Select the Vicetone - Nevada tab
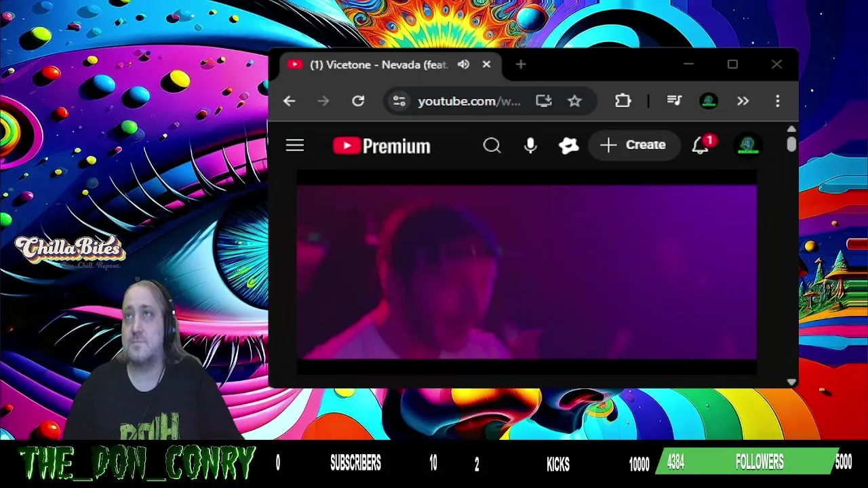868x488 pixels. pyautogui.click(x=391, y=64)
